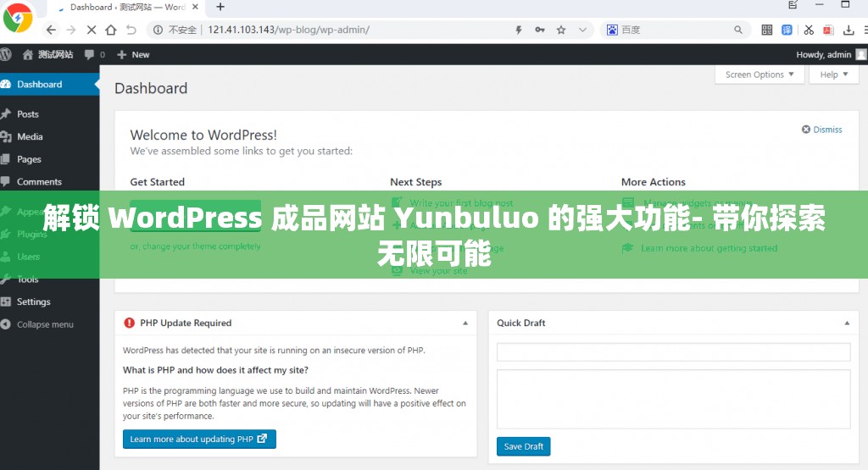This screenshot has width=868, height=470.
Task: Go to browser home page icon
Action: tap(111, 30)
